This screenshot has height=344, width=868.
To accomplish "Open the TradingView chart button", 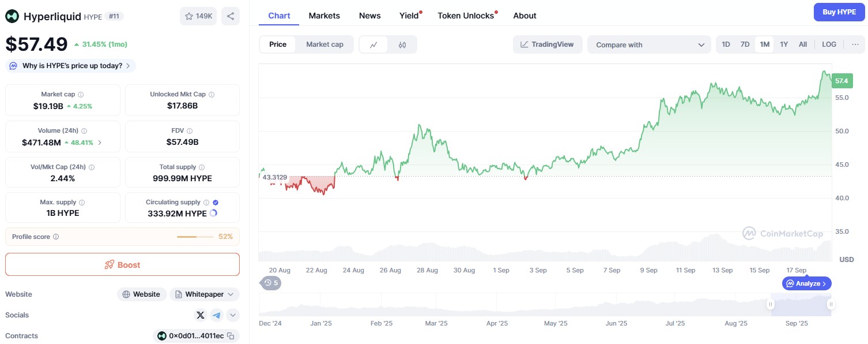I will (548, 44).
